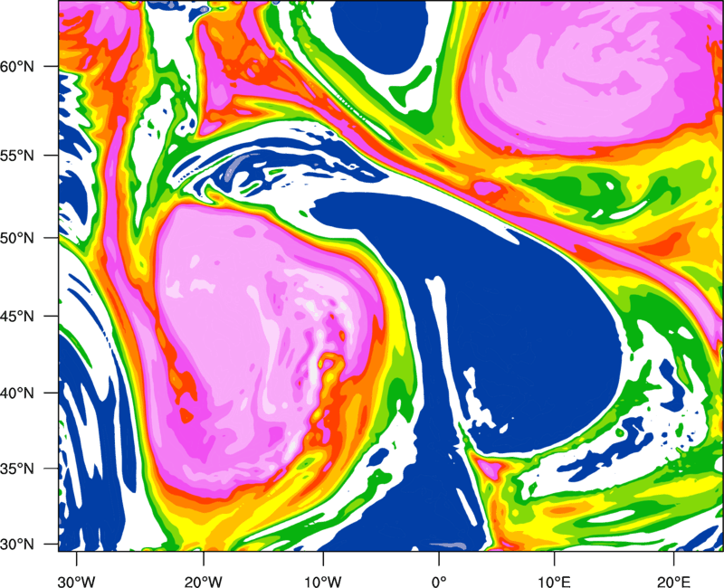The width and height of the screenshot is (724, 588).
Task: Click the 60°N latitude label
Action: (x=17, y=66)
